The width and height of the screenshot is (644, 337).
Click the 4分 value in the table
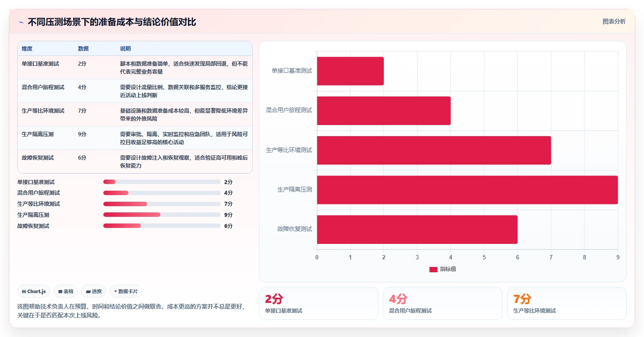click(x=82, y=87)
